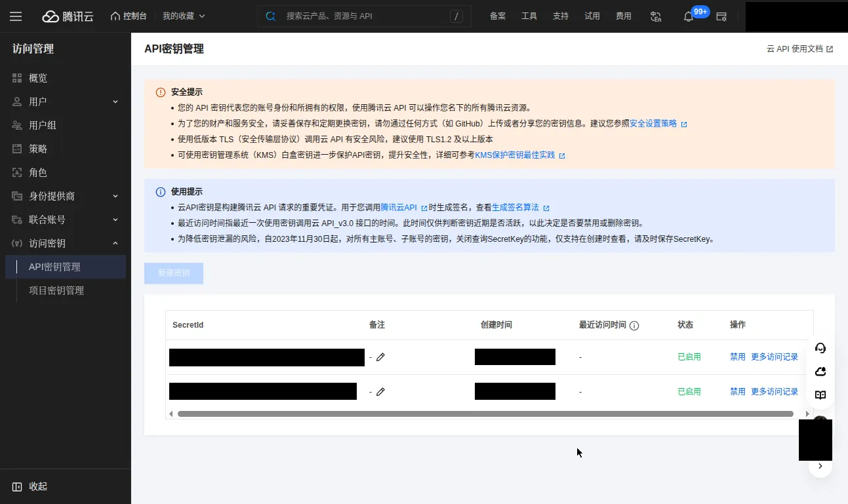Click the language switch icon in header
This screenshot has width=848, height=504.
pyautogui.click(x=656, y=16)
